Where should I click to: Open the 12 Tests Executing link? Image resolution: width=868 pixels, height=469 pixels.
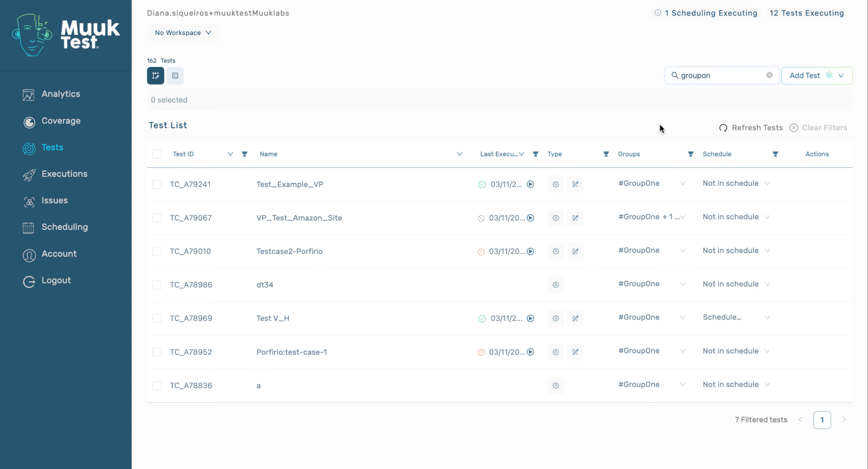point(807,13)
